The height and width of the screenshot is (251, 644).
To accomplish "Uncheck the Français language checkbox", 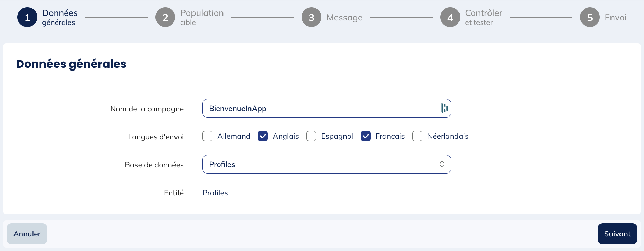I will tap(366, 136).
